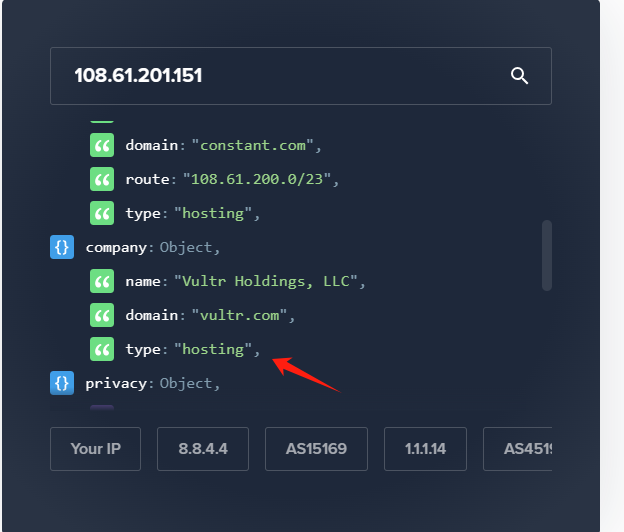The image size is (624, 532).
Task: Click the "vultr.com" domain value
Action: click(241, 316)
